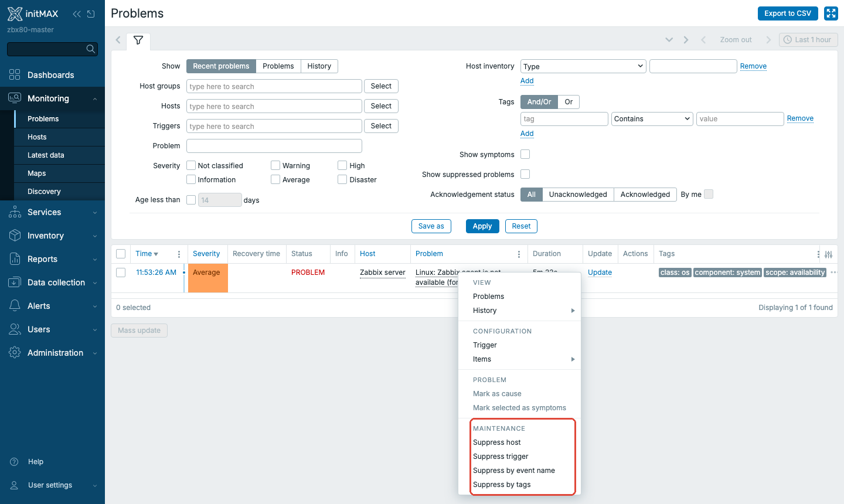Click the initMAX logo
844x504 pixels.
[33, 13]
